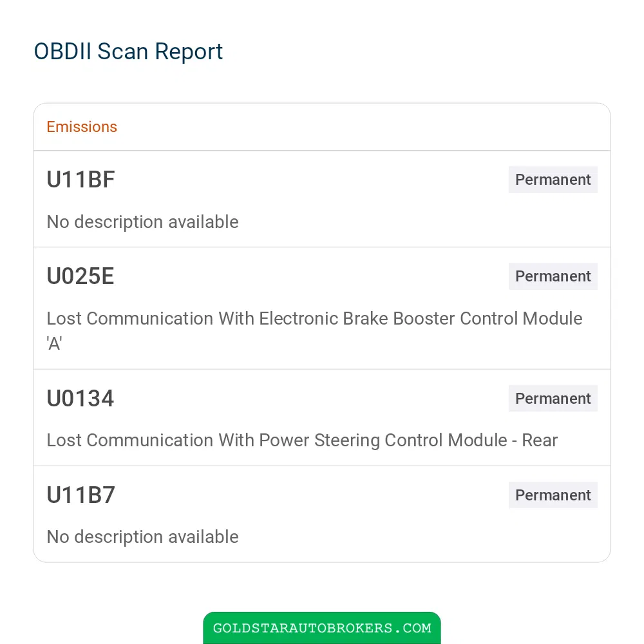Visit the GOLDSTARAUTOBROKERS.COM green button
The height and width of the screenshot is (644, 644).
tap(322, 627)
